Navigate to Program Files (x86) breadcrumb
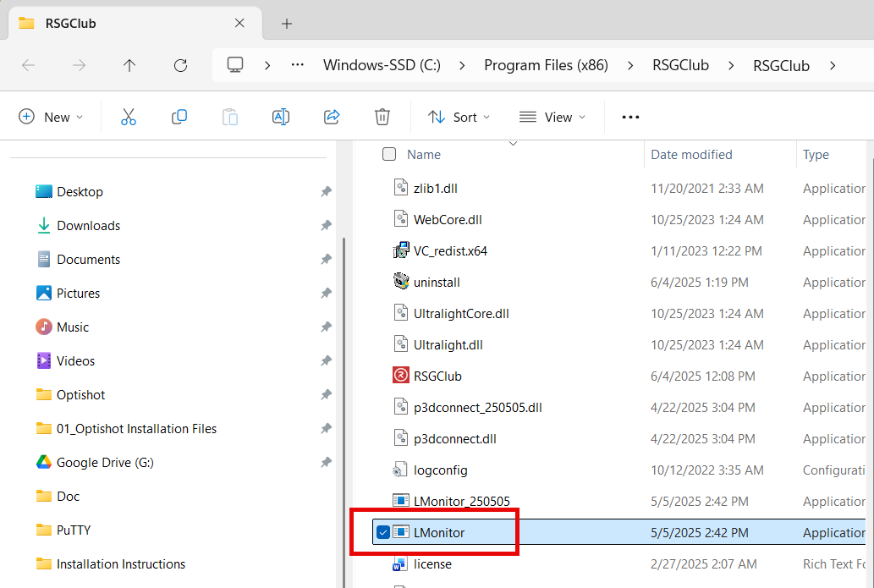 (x=546, y=65)
